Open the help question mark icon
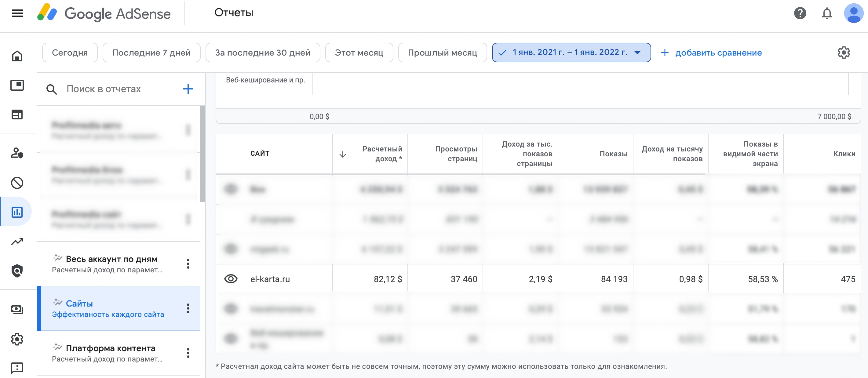Screen dimensions: 868x378 800,13
